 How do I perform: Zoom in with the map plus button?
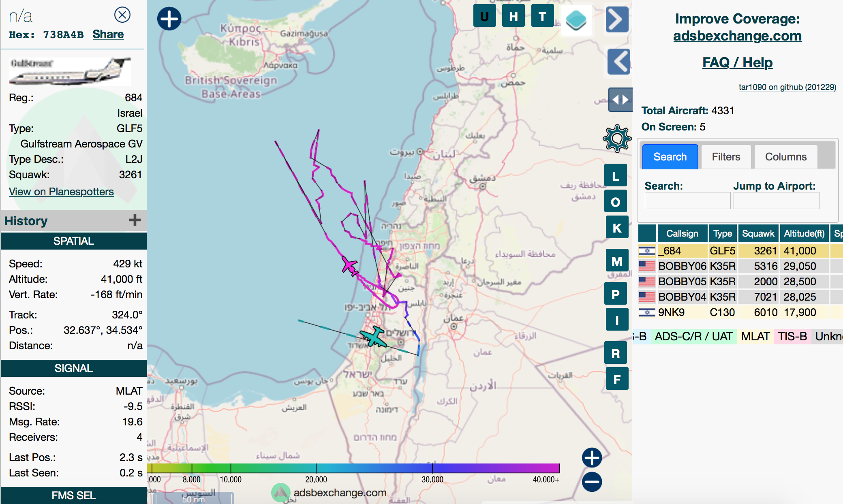point(592,458)
